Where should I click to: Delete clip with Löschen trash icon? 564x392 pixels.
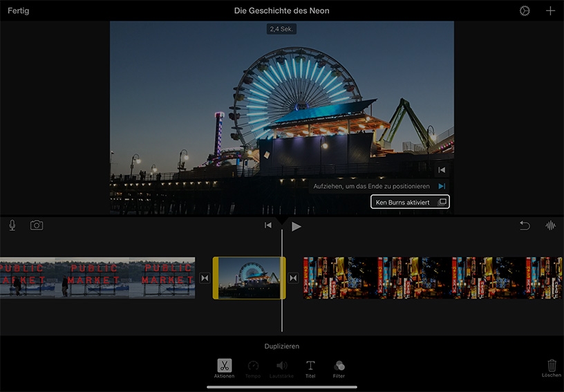point(552,368)
